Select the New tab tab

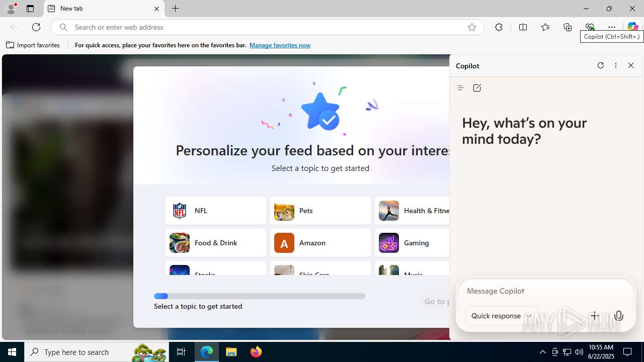[104, 9]
